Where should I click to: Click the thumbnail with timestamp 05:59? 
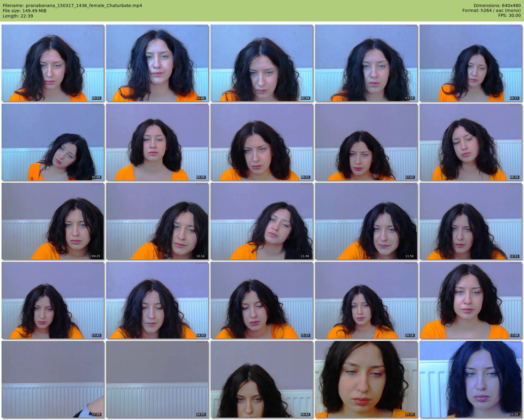[x=157, y=142]
